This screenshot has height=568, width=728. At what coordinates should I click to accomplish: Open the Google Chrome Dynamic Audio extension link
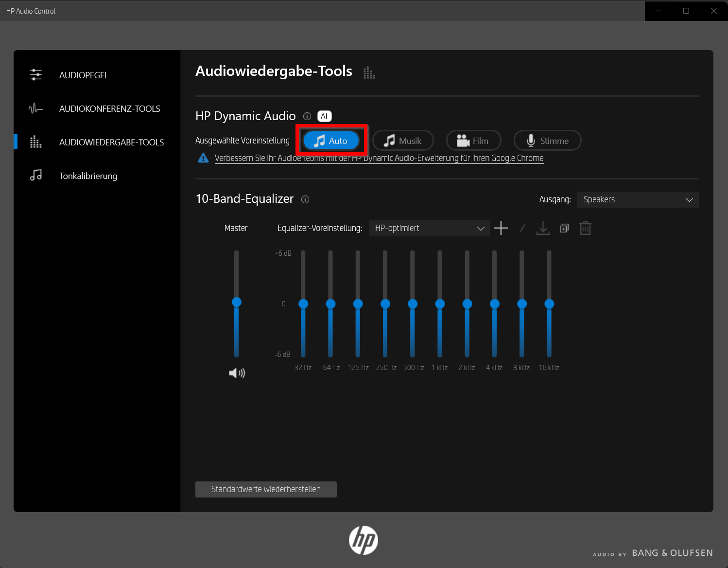click(379, 158)
